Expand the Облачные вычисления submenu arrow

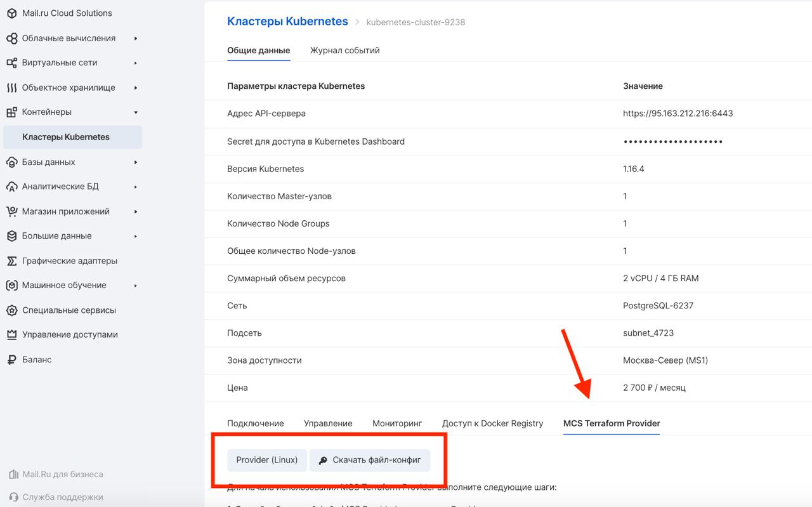coord(136,38)
